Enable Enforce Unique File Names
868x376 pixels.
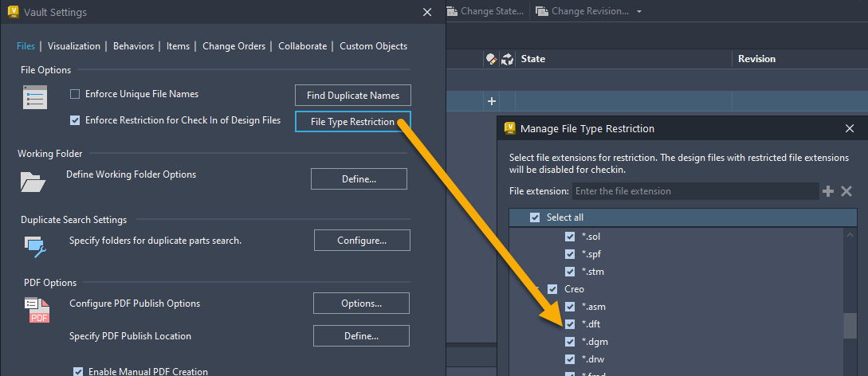coord(75,94)
